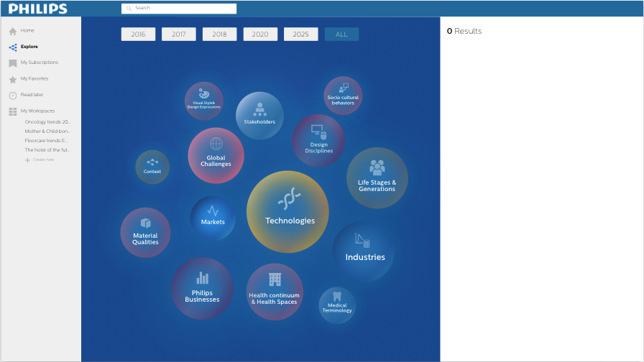
Task: Open Explore in sidebar
Action: pyautogui.click(x=29, y=47)
